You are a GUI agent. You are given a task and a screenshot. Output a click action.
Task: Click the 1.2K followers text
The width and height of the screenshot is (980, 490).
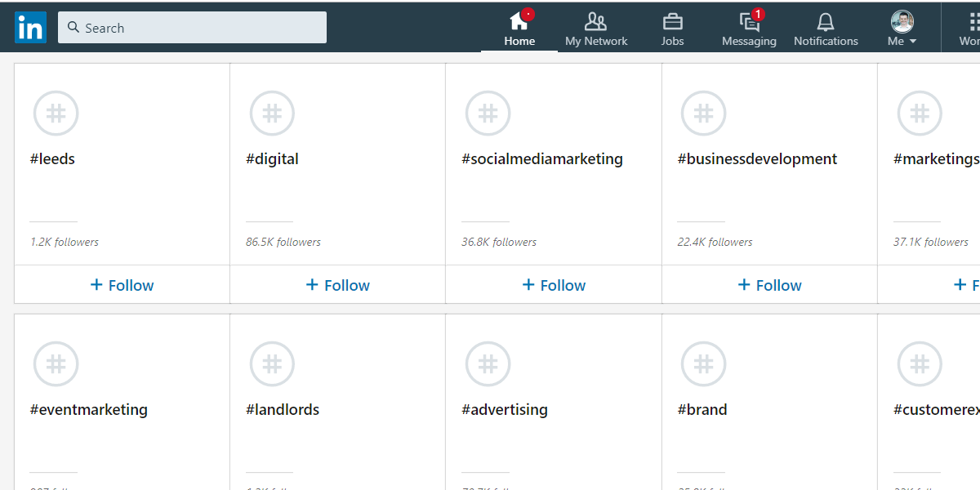tap(65, 243)
